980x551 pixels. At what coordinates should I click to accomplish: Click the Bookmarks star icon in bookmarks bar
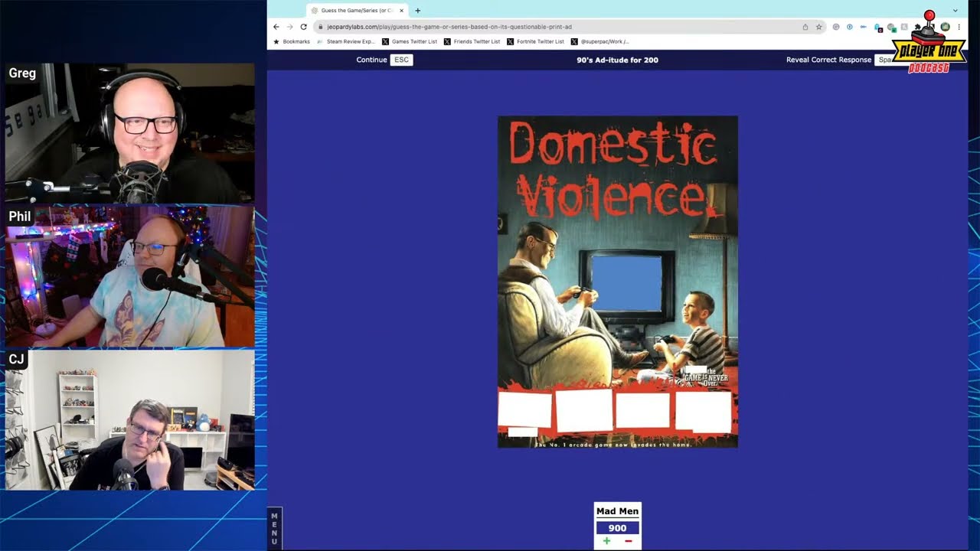pos(276,41)
